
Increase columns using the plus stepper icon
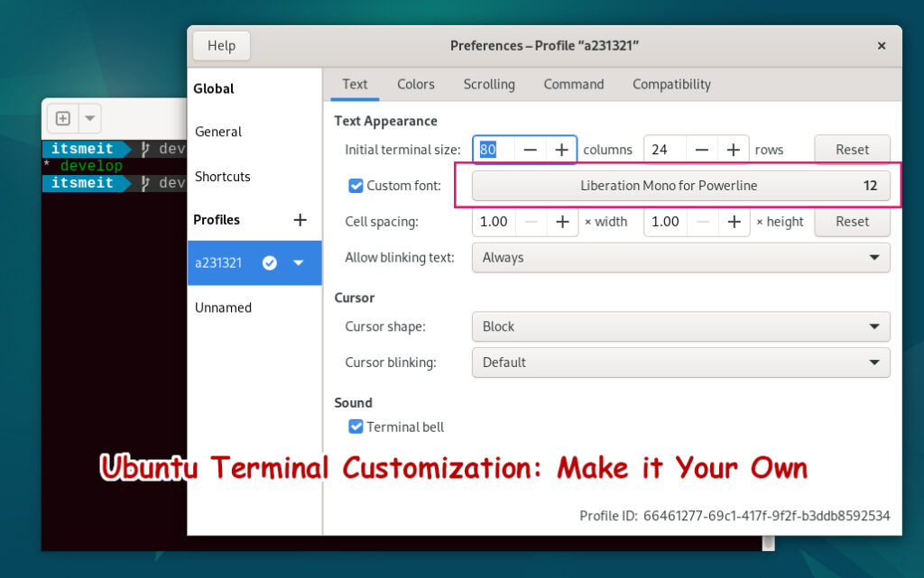561,150
